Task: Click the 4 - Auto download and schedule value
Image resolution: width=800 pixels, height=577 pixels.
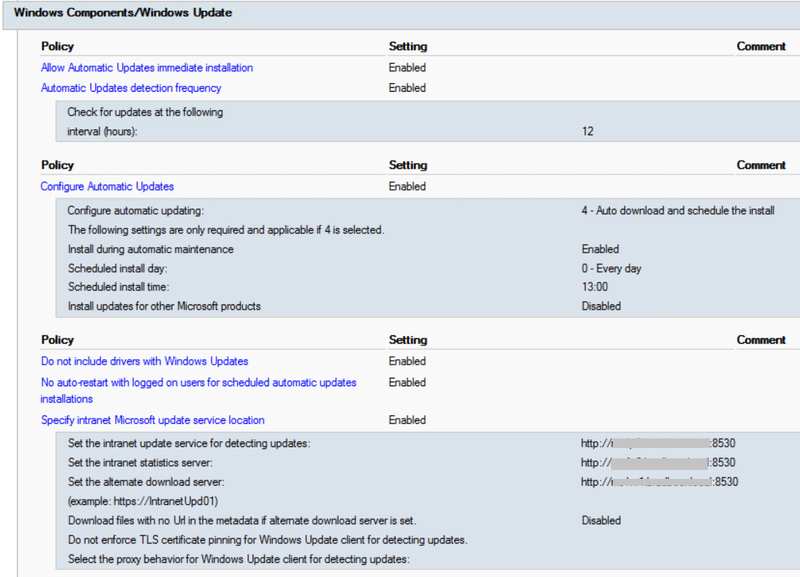Action: click(x=676, y=211)
